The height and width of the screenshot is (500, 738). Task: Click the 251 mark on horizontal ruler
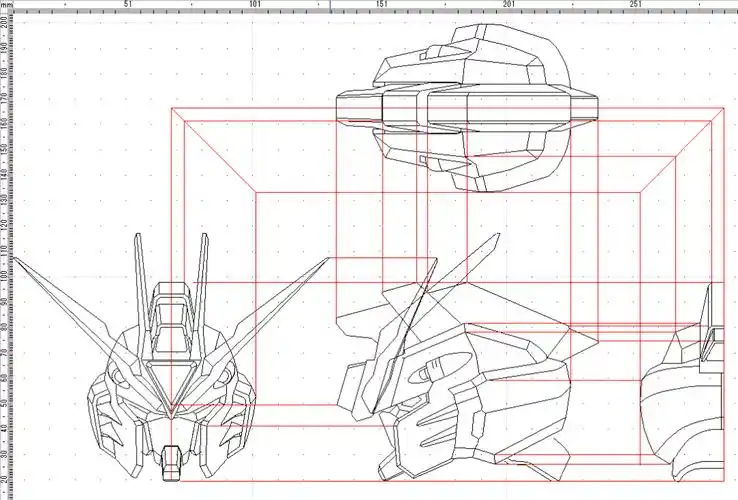[635, 5]
